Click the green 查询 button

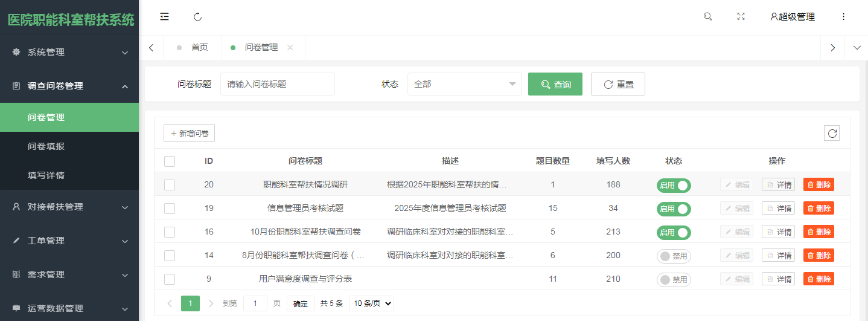click(555, 85)
